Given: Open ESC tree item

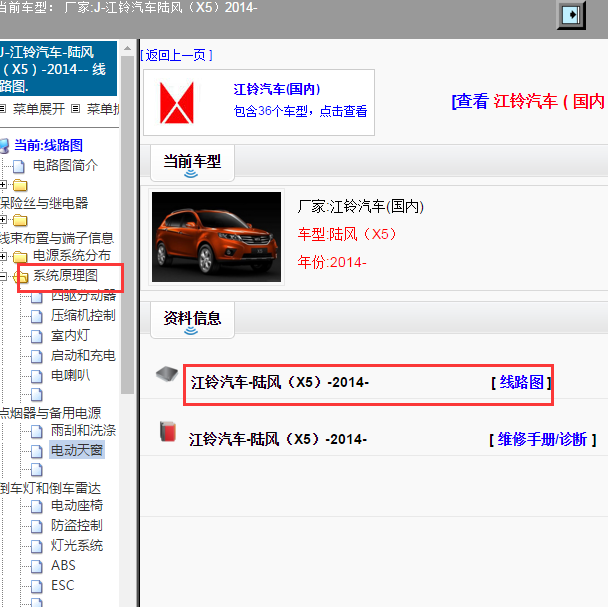Looking at the screenshot, I should point(62,585).
